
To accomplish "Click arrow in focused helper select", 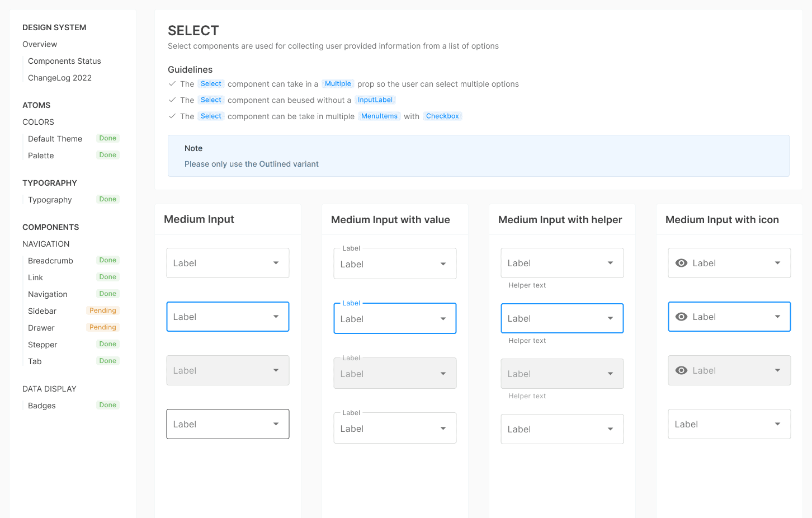I will click(610, 318).
